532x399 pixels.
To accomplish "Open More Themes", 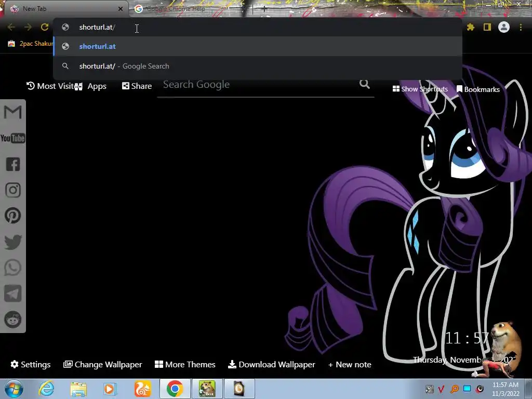I will (185, 364).
